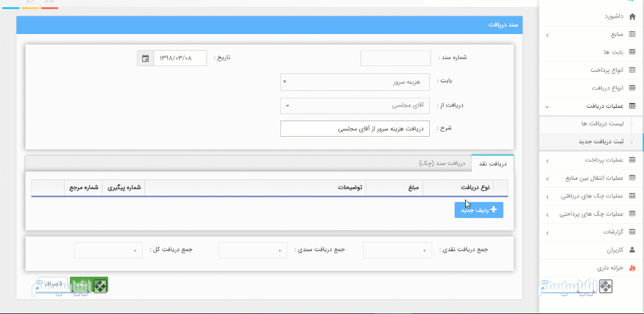
Task: Click the user icon beside کاربران
Action: coord(632,250)
